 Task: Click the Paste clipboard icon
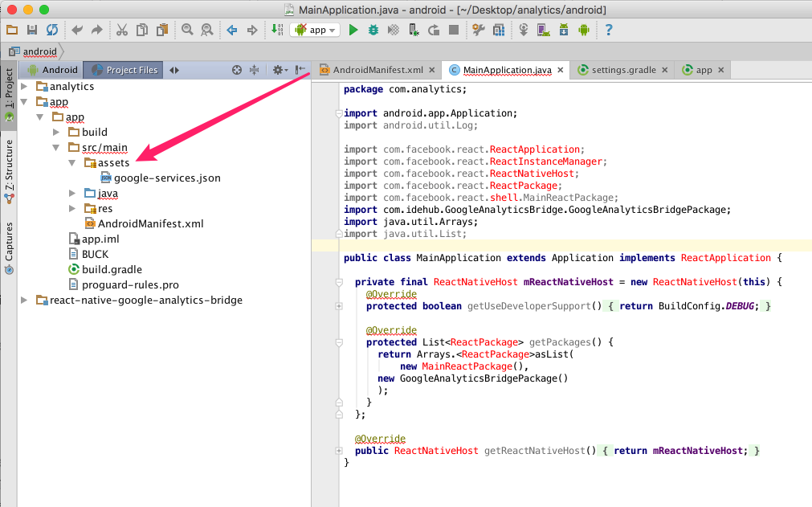point(162,30)
